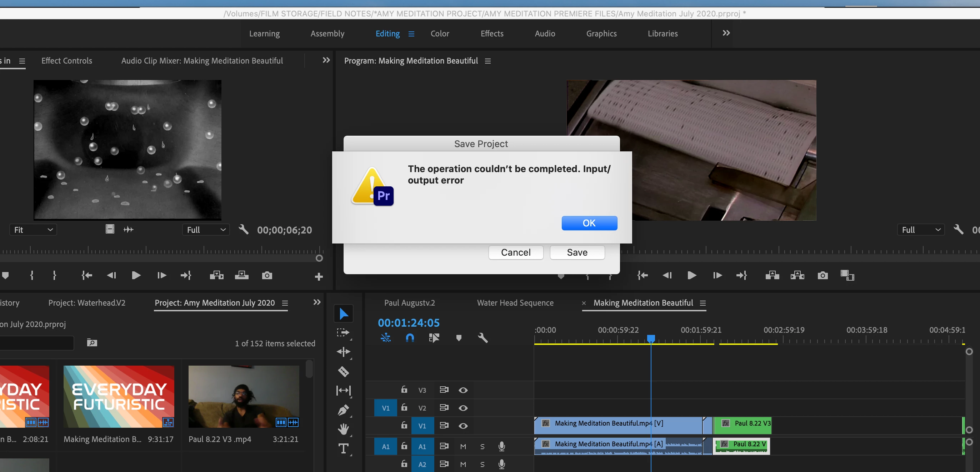This screenshot has height=472, width=980.
Task: Select the Hand tool
Action: coord(343,430)
